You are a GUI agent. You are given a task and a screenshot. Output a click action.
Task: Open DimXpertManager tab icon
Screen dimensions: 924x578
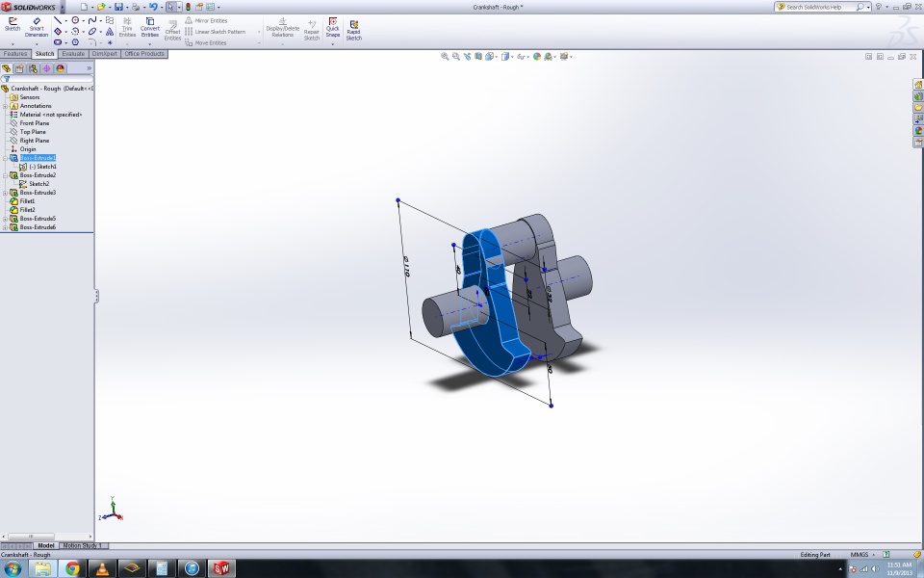(46, 68)
